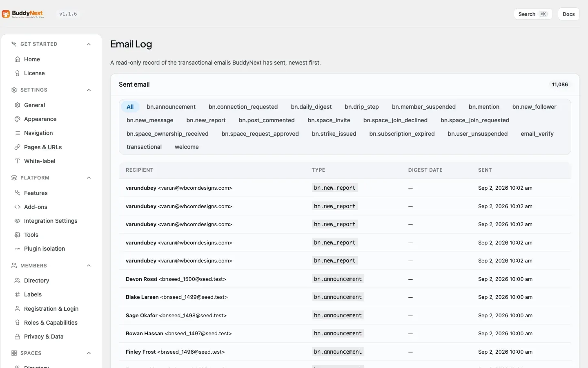The width and height of the screenshot is (588, 368).
Task: Collapse the Settings section chevron
Action: coord(89,90)
